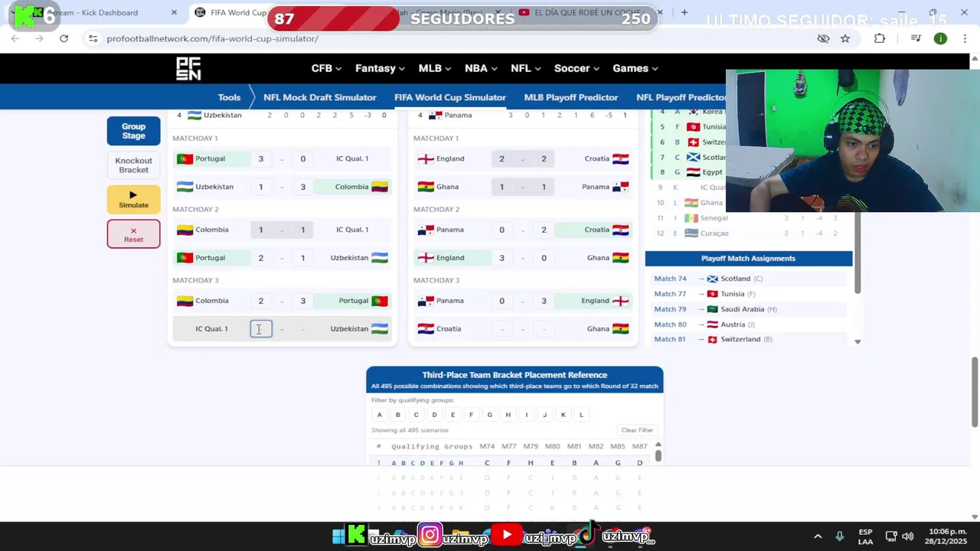Open the Knockout Bracket view
980x551 pixels.
point(133,165)
